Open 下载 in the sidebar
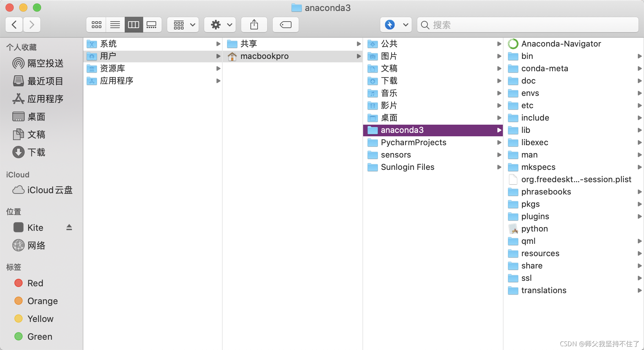644x350 pixels. (x=41, y=152)
